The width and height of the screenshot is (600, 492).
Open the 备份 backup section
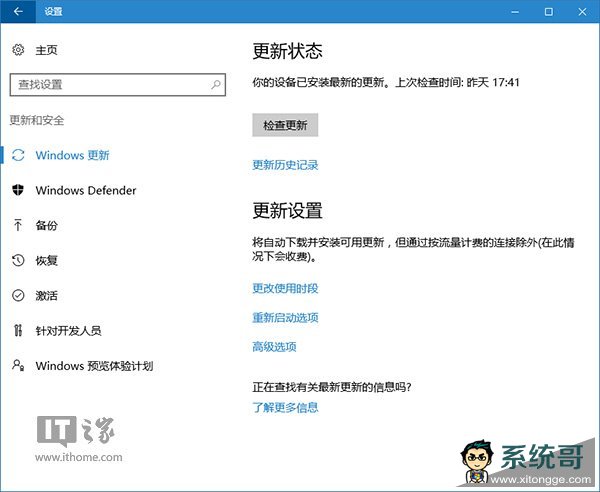click(46, 225)
